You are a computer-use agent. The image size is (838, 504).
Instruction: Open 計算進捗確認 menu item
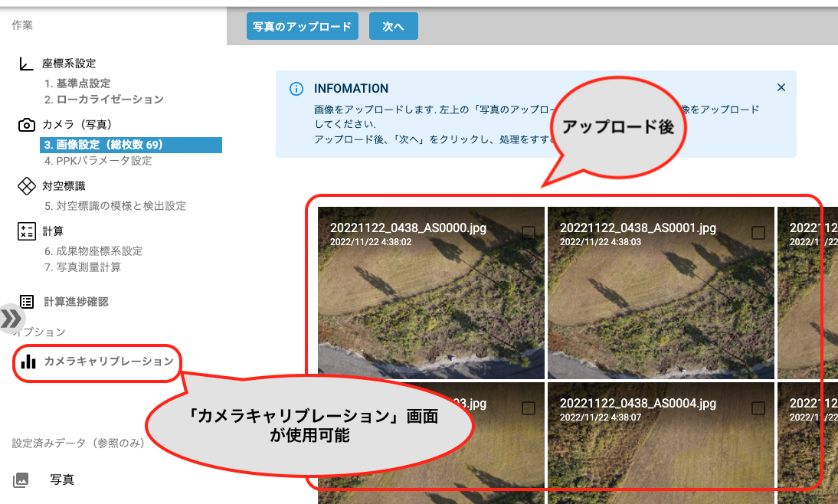coord(76,302)
